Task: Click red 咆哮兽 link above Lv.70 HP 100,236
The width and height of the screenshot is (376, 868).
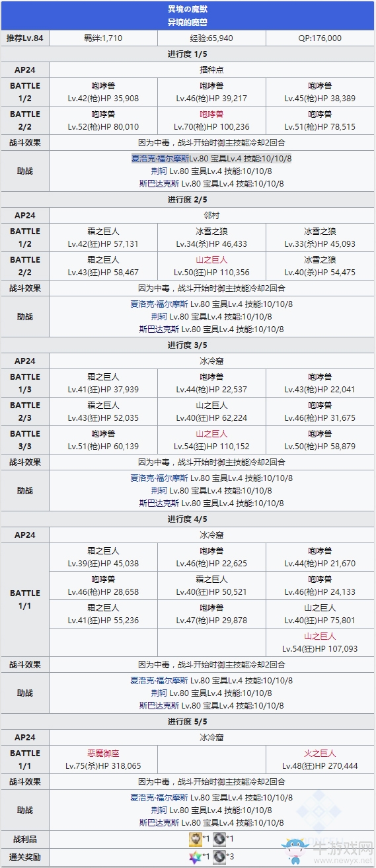Action: [x=211, y=114]
